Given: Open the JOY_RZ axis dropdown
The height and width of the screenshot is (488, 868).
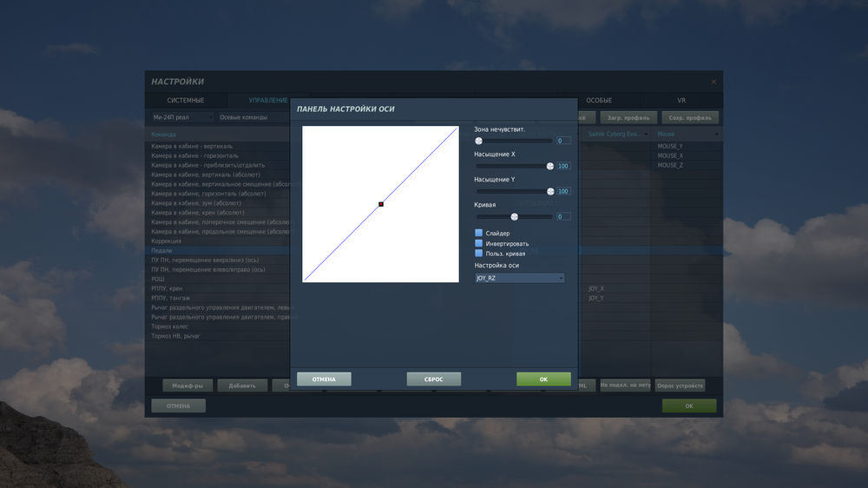Looking at the screenshot, I should [519, 278].
